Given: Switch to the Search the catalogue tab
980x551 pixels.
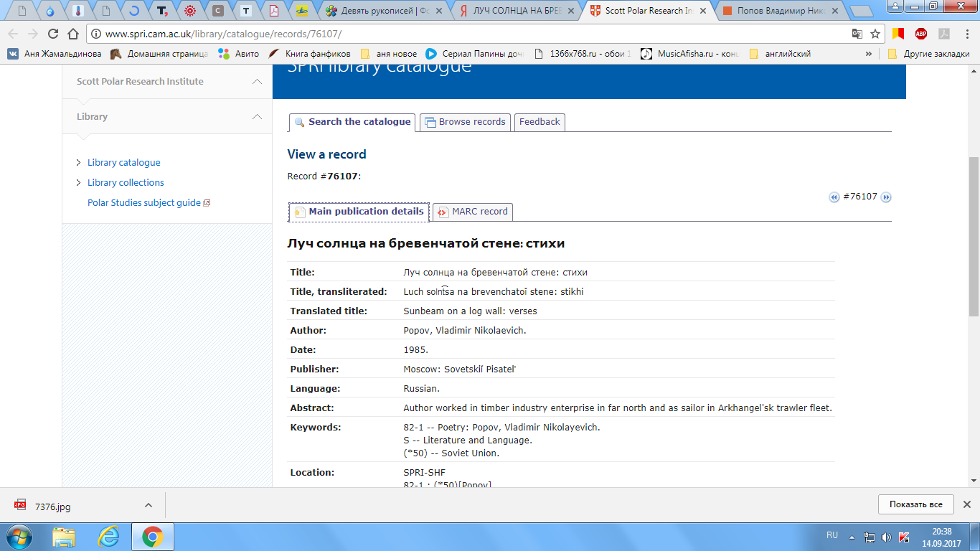Looking at the screenshot, I should [x=352, y=122].
